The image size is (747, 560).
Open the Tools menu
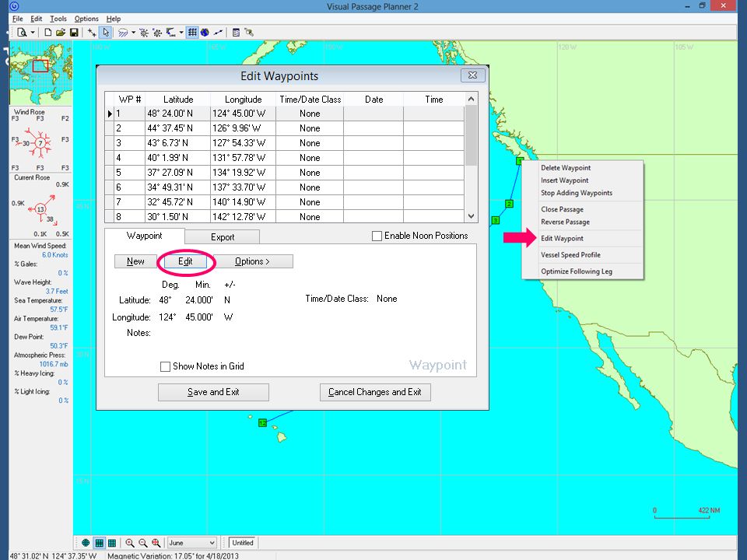pyautogui.click(x=58, y=19)
